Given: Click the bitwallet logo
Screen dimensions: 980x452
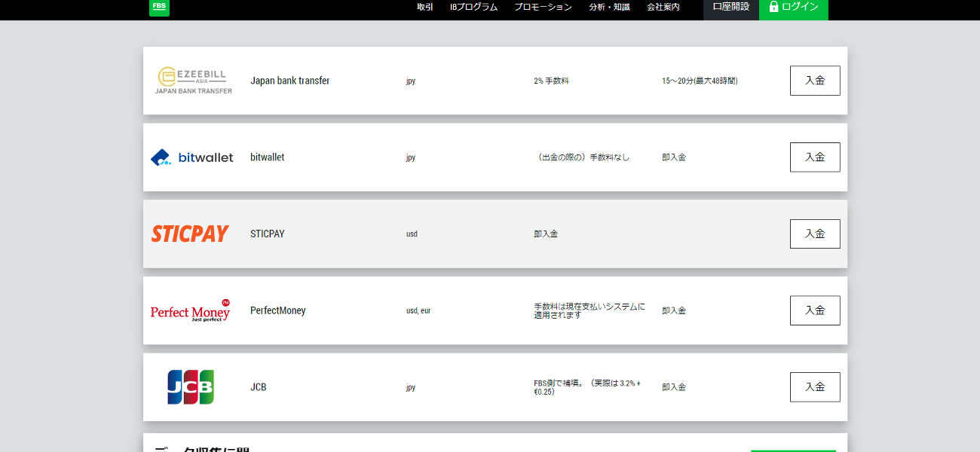Looking at the screenshot, I should pos(192,157).
